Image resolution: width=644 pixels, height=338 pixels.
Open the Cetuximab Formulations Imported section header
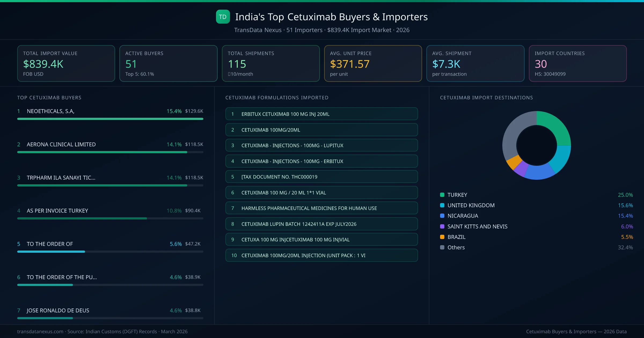pyautogui.click(x=277, y=98)
